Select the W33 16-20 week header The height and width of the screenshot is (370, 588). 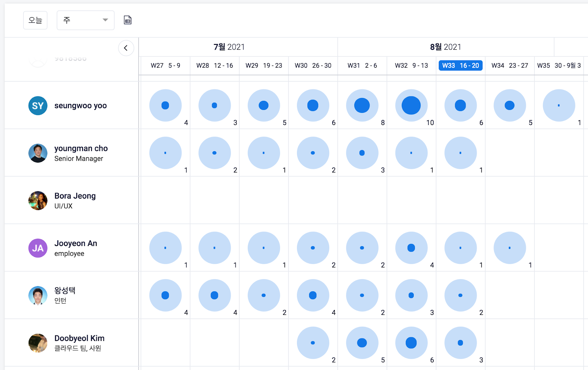[460, 65]
